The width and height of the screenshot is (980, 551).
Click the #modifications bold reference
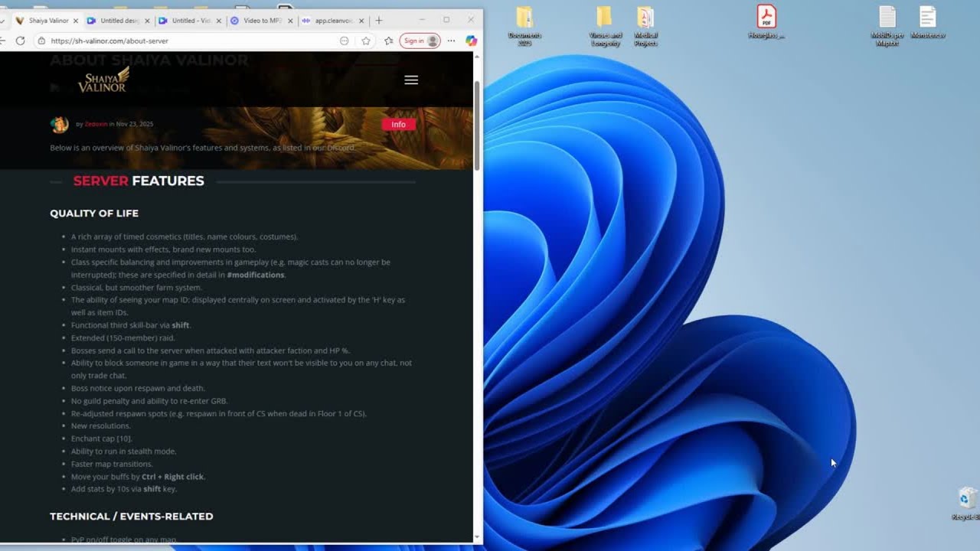pos(256,275)
